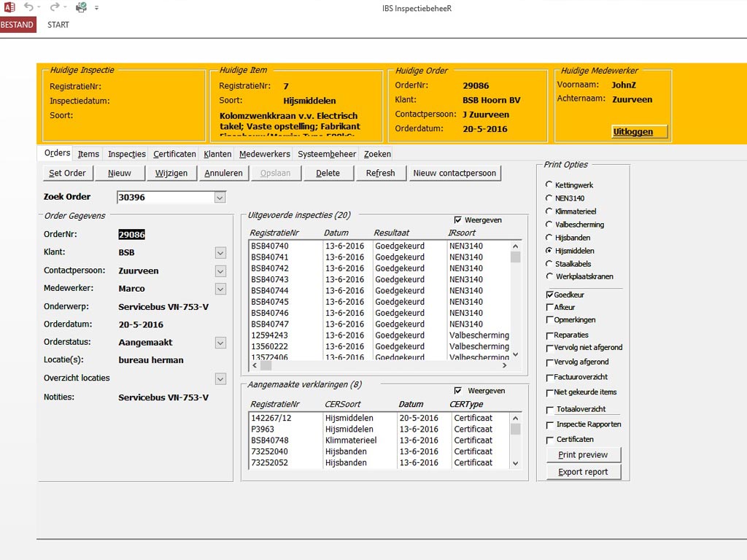747x560 pixels.
Task: Expand the Overzicht locaties dropdown
Action: pyautogui.click(x=220, y=378)
